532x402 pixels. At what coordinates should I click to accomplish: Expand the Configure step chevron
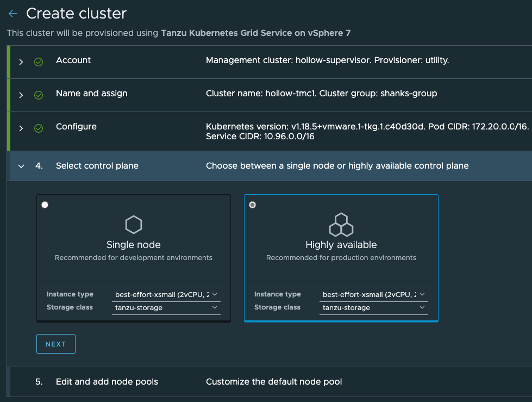click(21, 128)
